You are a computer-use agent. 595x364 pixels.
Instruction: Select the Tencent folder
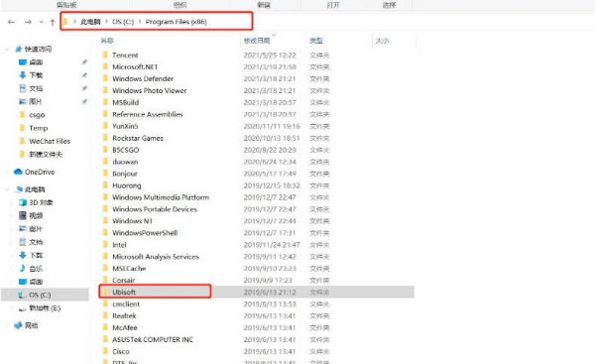125,55
